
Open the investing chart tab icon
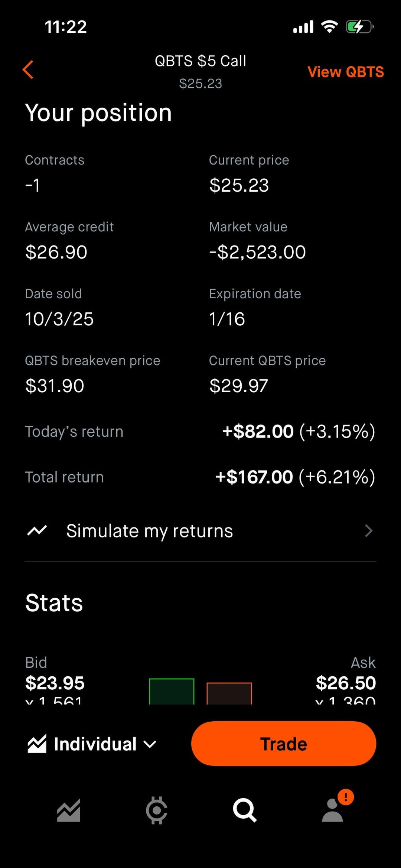pos(69,810)
